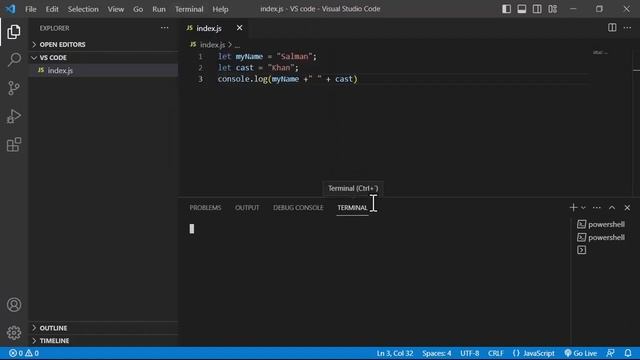Open Explorer Views and More Actions ellipsis
This screenshot has height=360, width=640.
164,28
